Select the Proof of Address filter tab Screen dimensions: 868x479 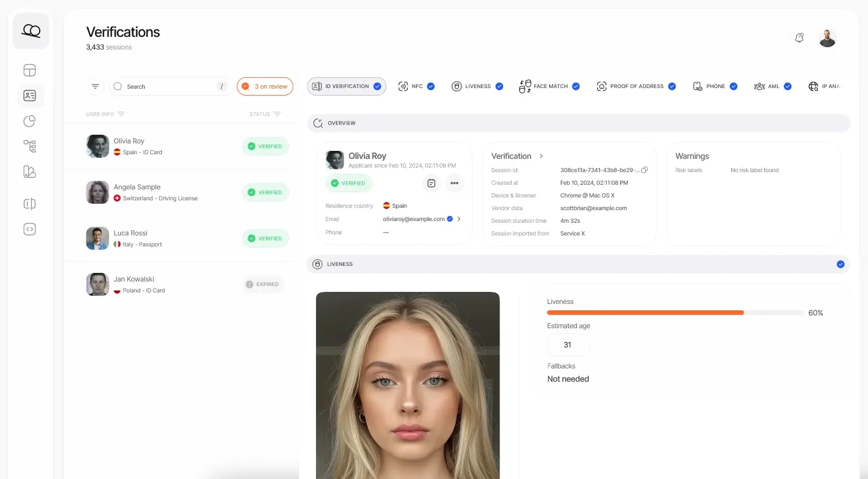click(x=637, y=86)
